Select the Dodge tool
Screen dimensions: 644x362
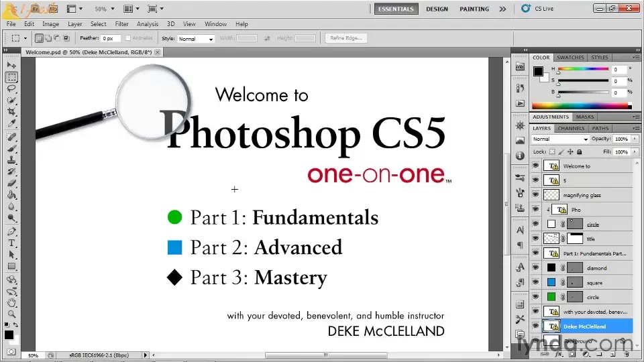pyautogui.click(x=11, y=217)
